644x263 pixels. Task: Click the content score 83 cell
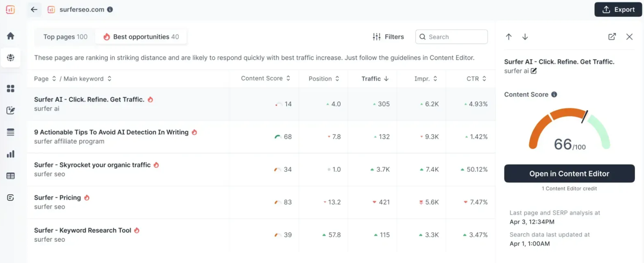click(283, 202)
